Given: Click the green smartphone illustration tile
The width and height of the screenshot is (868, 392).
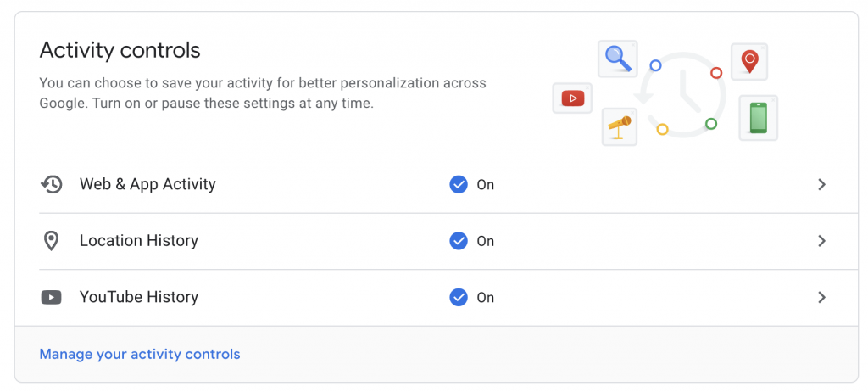Looking at the screenshot, I should (759, 118).
